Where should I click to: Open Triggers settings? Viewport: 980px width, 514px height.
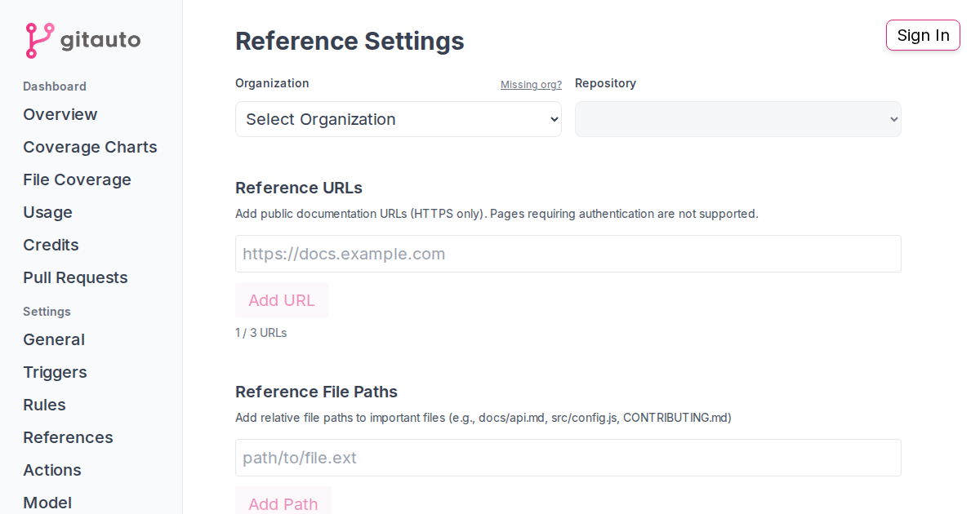pyautogui.click(x=55, y=372)
